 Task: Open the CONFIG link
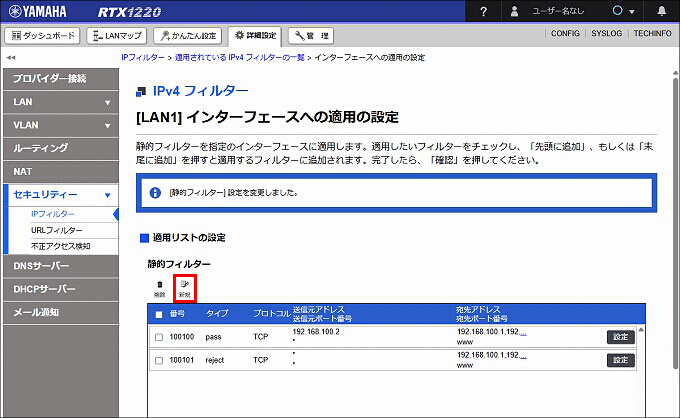tap(565, 33)
